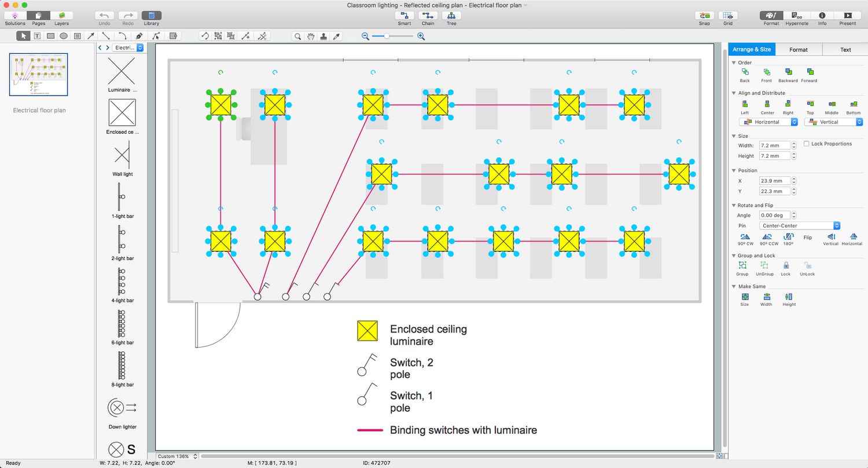Make Same Height
Viewport: 868px width, 468px height.
[789, 299]
